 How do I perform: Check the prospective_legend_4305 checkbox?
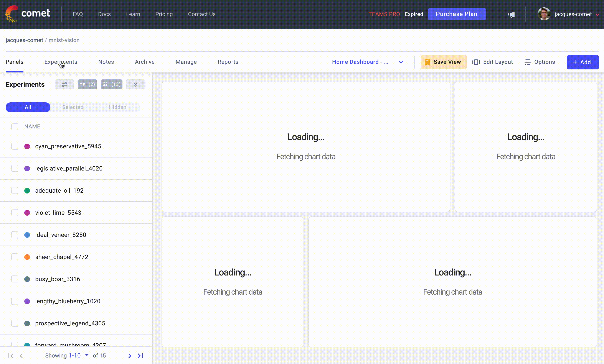pyautogui.click(x=15, y=323)
